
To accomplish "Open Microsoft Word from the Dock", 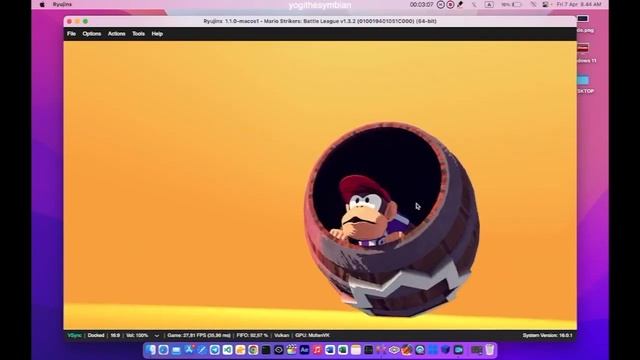I will pos(330,350).
